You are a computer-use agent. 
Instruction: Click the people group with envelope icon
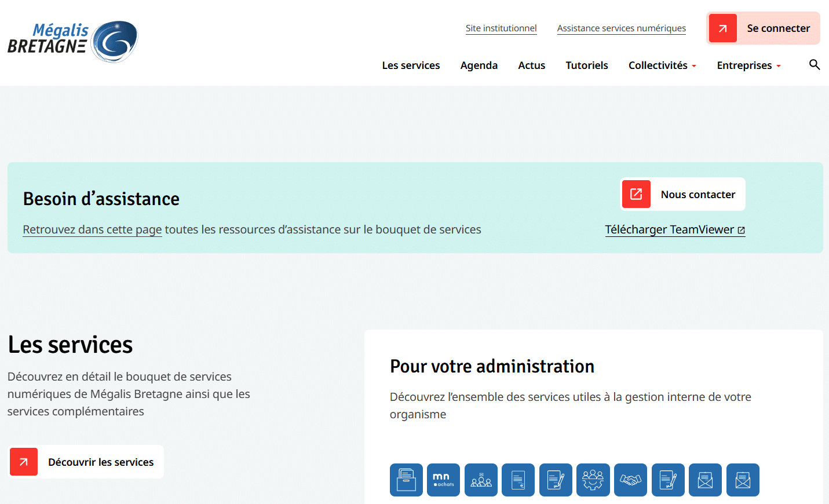(481, 480)
